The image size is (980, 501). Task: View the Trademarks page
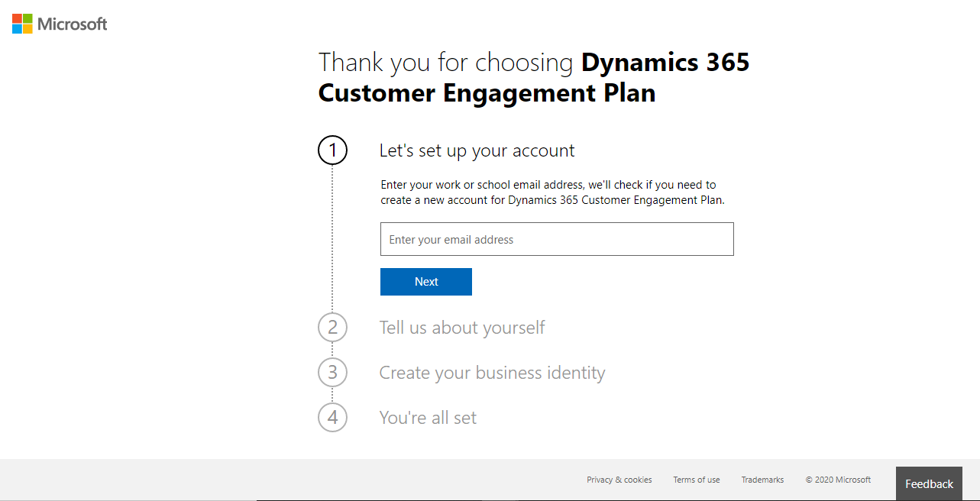click(762, 480)
